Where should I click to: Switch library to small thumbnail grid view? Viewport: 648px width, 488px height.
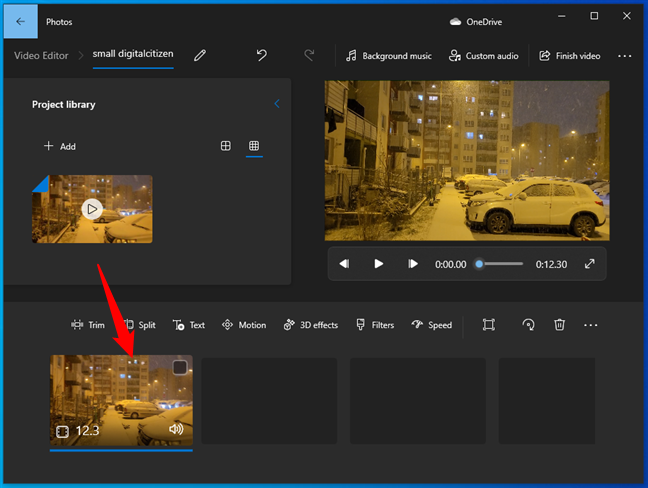point(254,146)
